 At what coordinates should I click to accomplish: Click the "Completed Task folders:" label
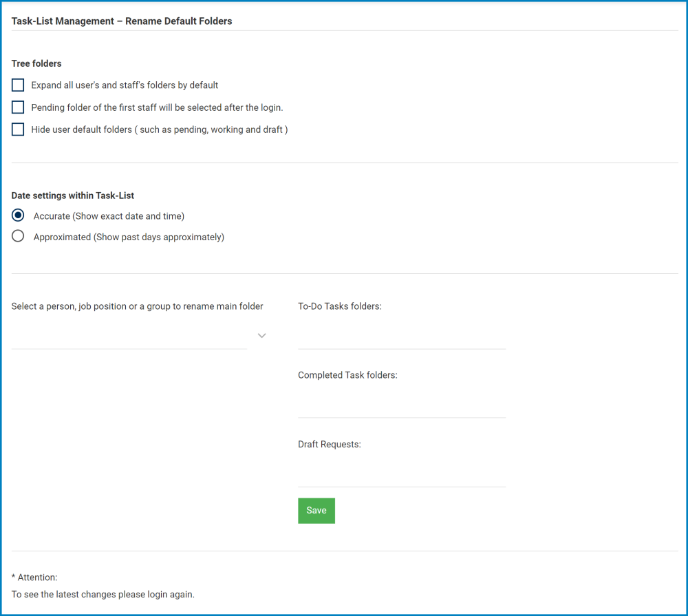pyautogui.click(x=347, y=375)
